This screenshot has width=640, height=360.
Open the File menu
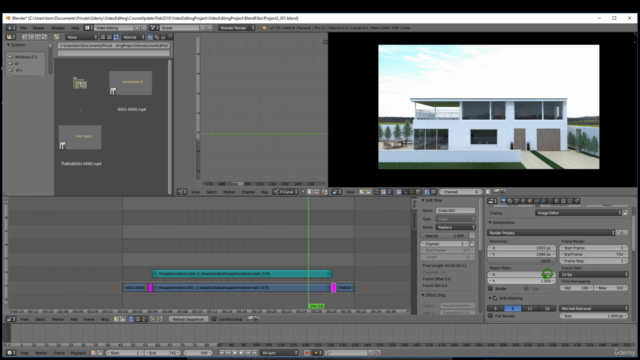point(23,28)
